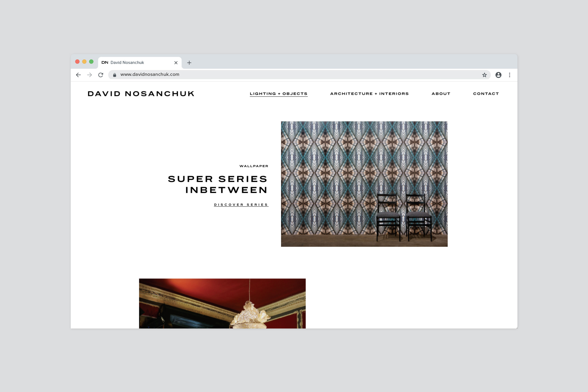This screenshot has height=392, width=588.
Task: Open a new tab with plus icon
Action: 189,63
